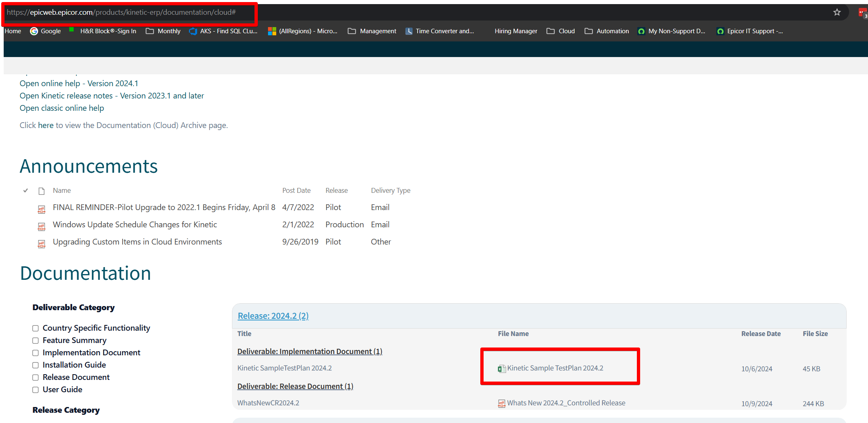
Task: Open the Hiring Manager bookmark
Action: coord(516,31)
